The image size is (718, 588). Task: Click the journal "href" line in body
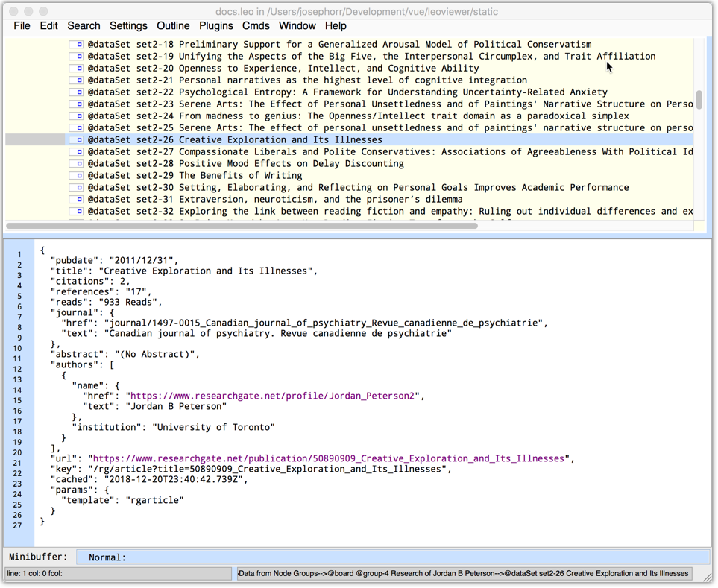tap(304, 323)
